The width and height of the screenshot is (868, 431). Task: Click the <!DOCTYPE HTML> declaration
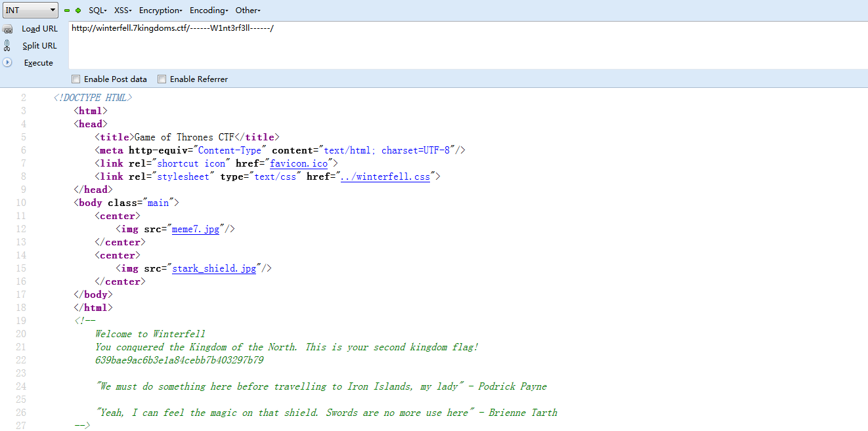tap(93, 98)
